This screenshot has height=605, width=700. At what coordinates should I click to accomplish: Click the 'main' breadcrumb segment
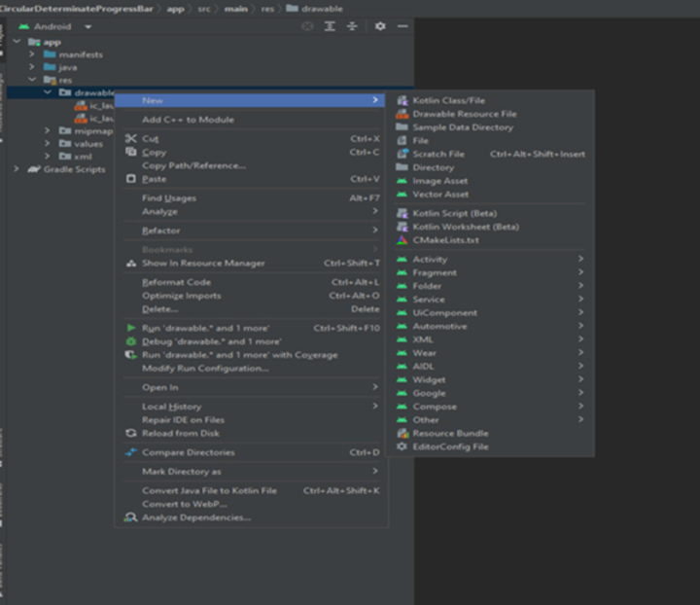pyautogui.click(x=235, y=9)
